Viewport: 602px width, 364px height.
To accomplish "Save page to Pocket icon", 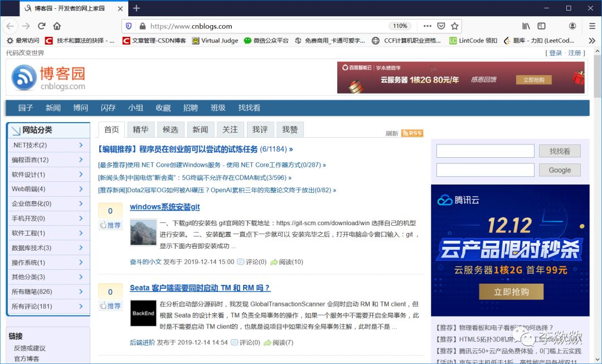I will click(x=441, y=26).
